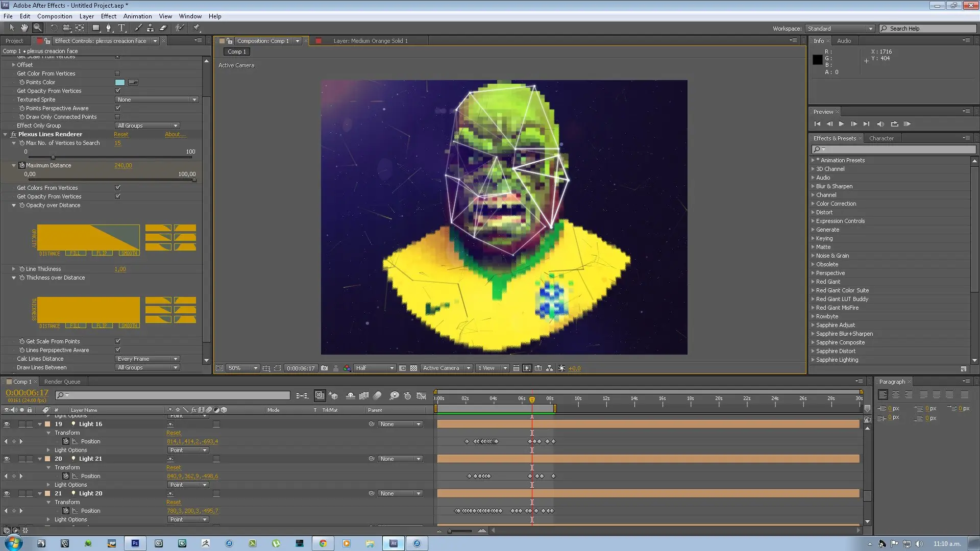Viewport: 980px width, 551px height.
Task: Reset Light 16 Transform
Action: (174, 433)
